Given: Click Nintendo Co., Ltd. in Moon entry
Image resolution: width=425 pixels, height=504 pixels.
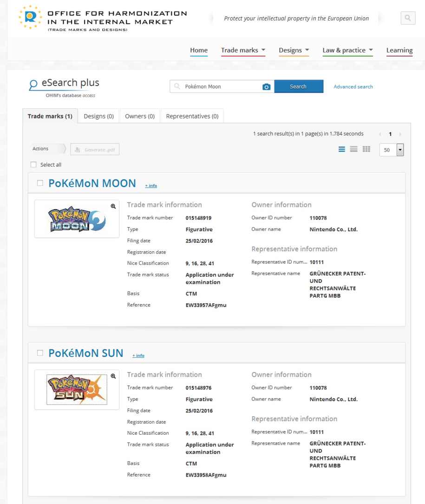Looking at the screenshot, I should (333, 229).
